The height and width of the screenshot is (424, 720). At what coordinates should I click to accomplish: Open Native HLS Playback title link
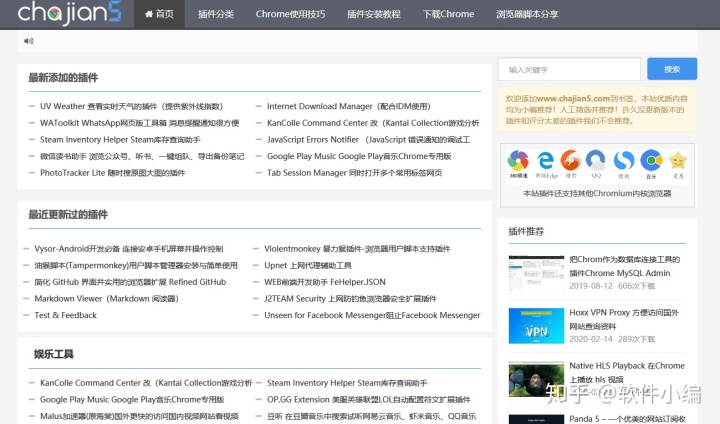[x=627, y=373]
